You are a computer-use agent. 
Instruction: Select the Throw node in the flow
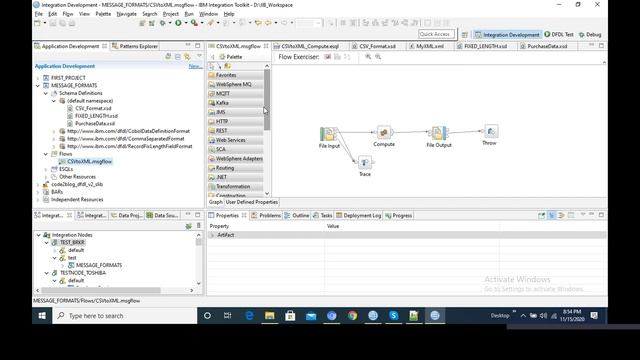(x=490, y=131)
